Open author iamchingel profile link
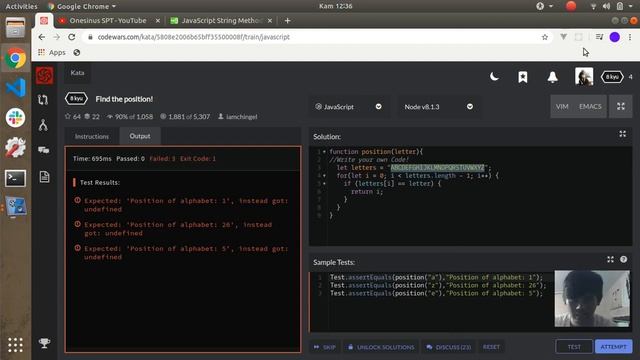 [x=238, y=117]
